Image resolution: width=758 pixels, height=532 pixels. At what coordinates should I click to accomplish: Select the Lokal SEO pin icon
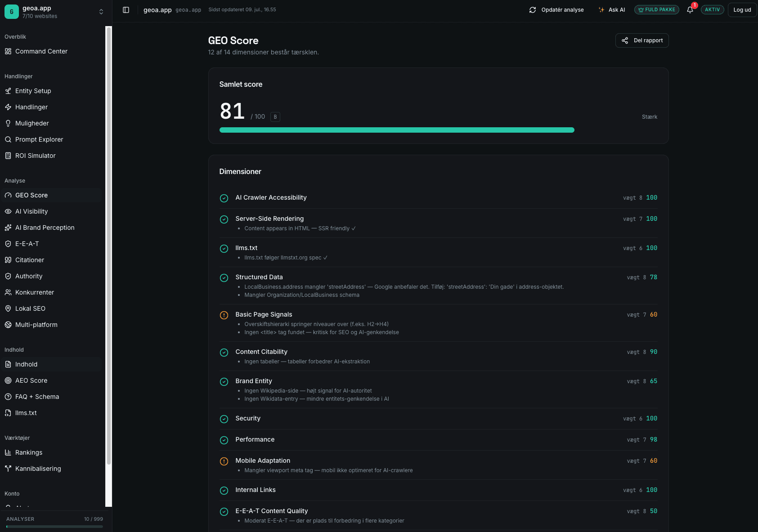pos(8,308)
